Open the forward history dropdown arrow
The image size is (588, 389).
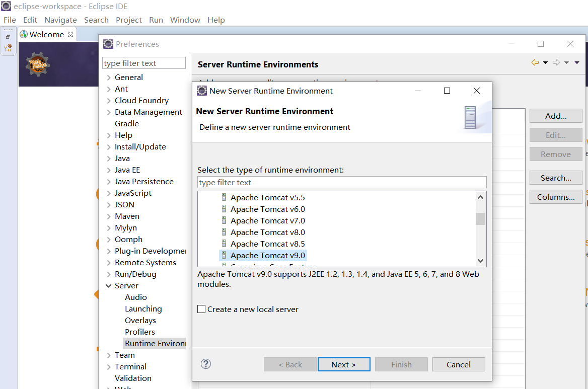pyautogui.click(x=567, y=62)
